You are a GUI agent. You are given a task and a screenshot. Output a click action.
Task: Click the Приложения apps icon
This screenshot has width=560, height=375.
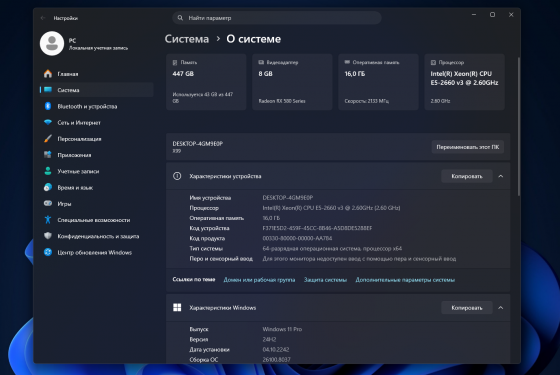tap(48, 155)
